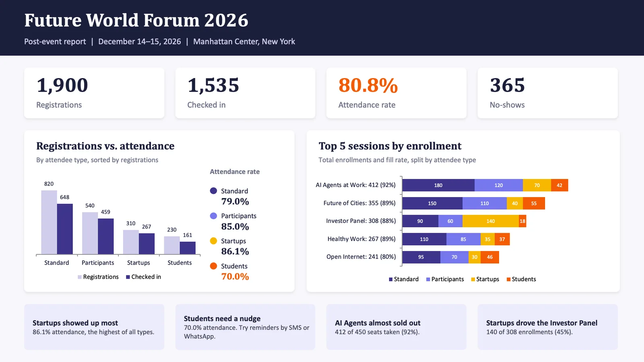Click the Registrations legend entry below the bar chart

98,277
